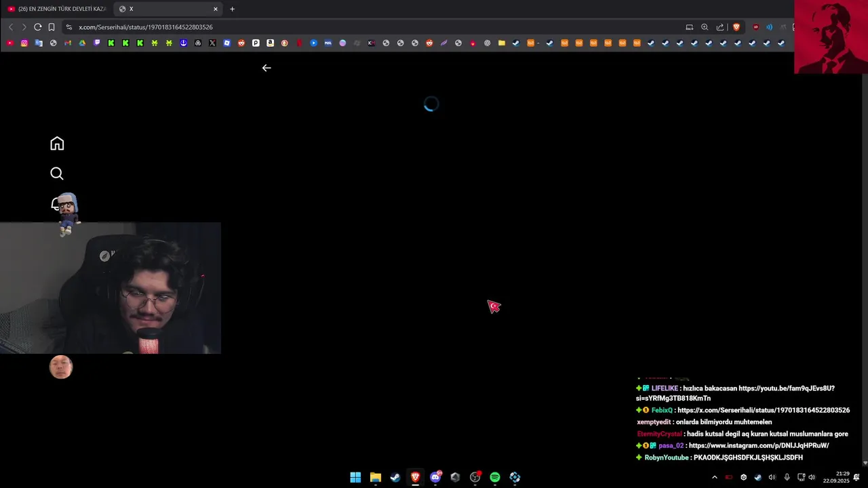Open the YouTube bookmark
868x488 pixels.
[9, 43]
